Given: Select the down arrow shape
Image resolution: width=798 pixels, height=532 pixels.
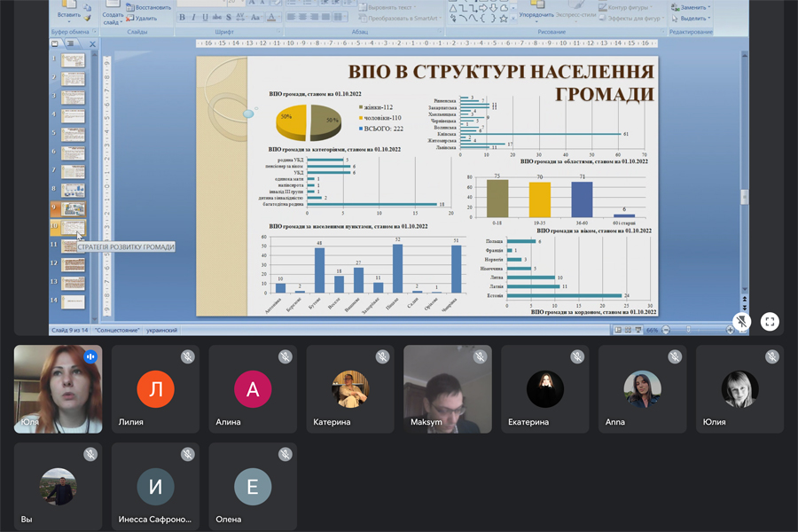Looking at the screenshot, I should [493, 8].
